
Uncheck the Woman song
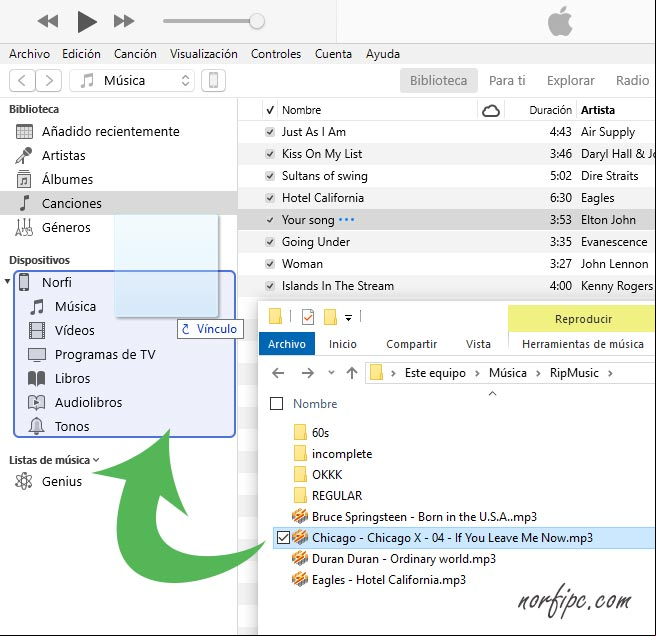(270, 264)
